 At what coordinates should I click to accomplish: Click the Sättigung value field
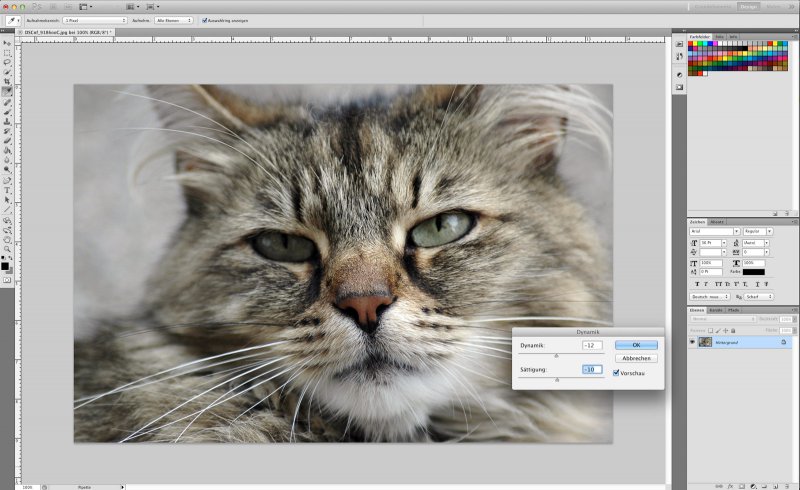[x=592, y=370]
